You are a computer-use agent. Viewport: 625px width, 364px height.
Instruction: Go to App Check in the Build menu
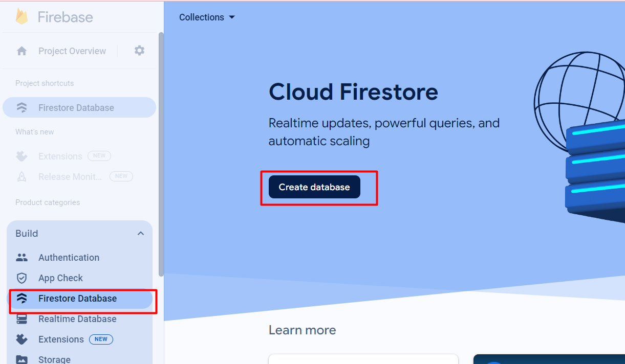[x=60, y=278]
